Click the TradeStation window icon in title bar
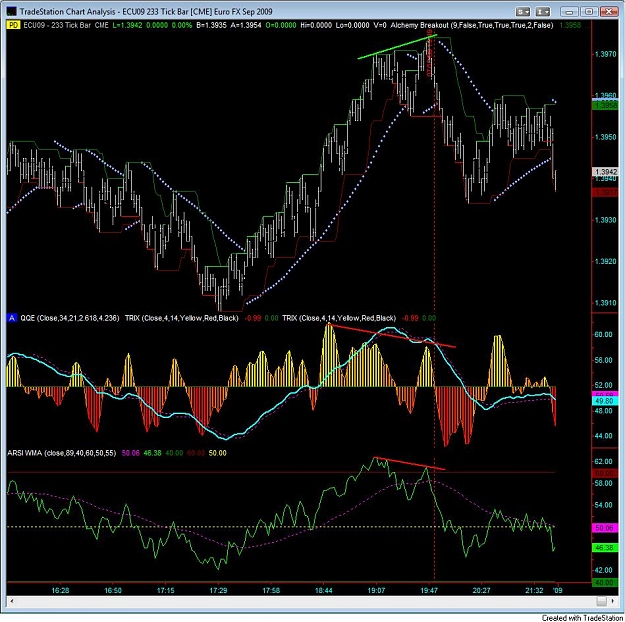 pyautogui.click(x=11, y=11)
